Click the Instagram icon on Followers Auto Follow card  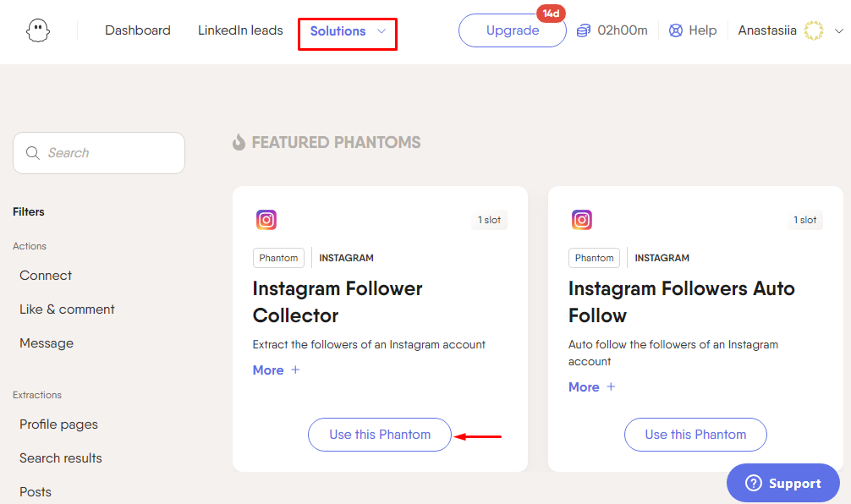click(x=582, y=220)
